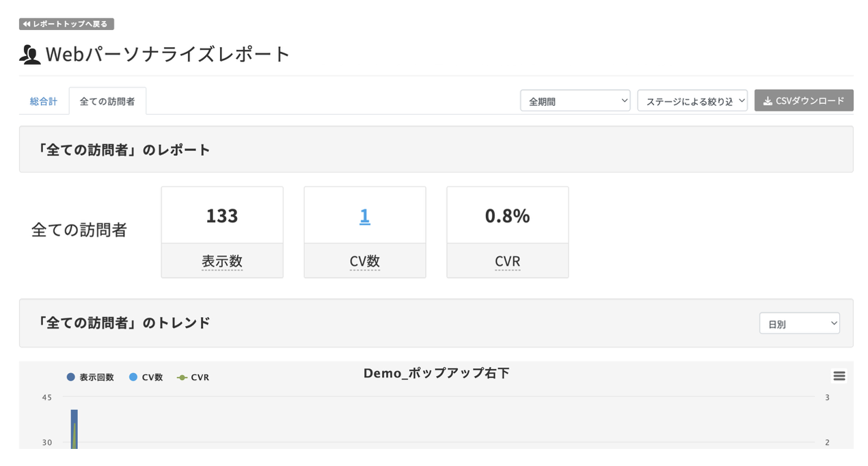Screen dimensions: 868x466
Task: Click the 0.8% CVR value
Action: click(507, 216)
